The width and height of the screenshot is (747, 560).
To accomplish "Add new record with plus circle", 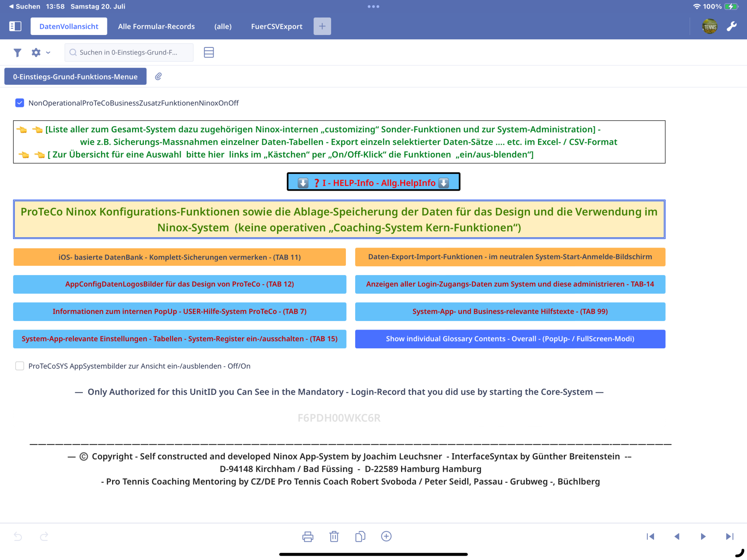I will (386, 536).
